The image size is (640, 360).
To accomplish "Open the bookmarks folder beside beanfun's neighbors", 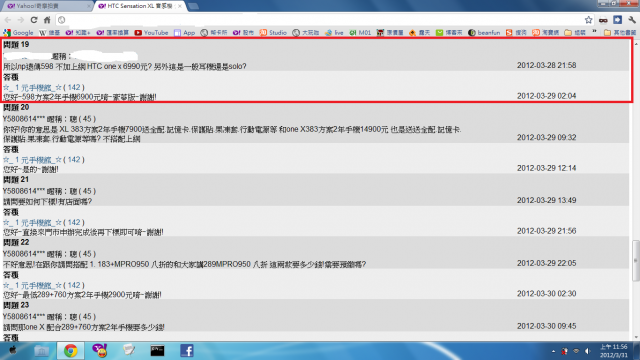I will 575,33.
